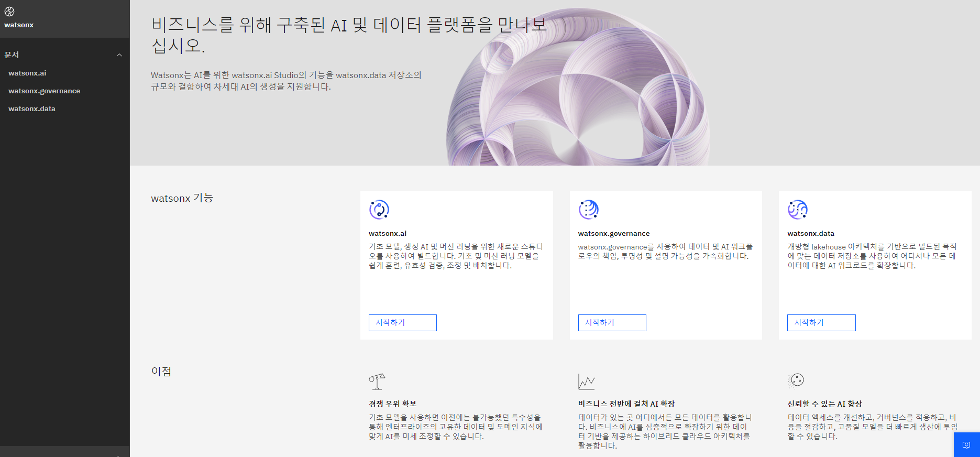Click the main page headline text
980x457 pixels.
pyautogui.click(x=349, y=35)
